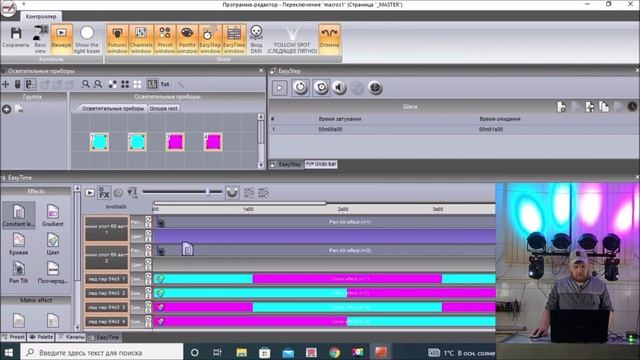Toggle the Fixtures window
Screen dimensions: 640x360
(x=117, y=39)
